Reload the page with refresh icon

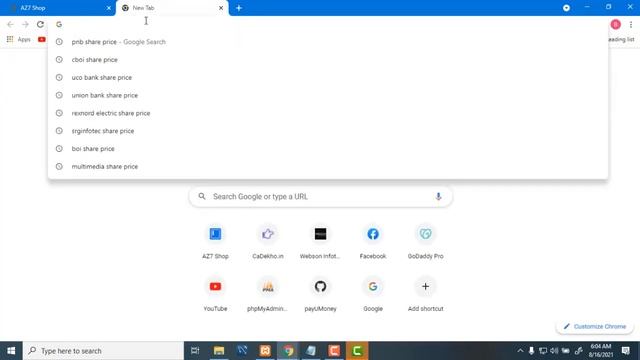point(40,24)
